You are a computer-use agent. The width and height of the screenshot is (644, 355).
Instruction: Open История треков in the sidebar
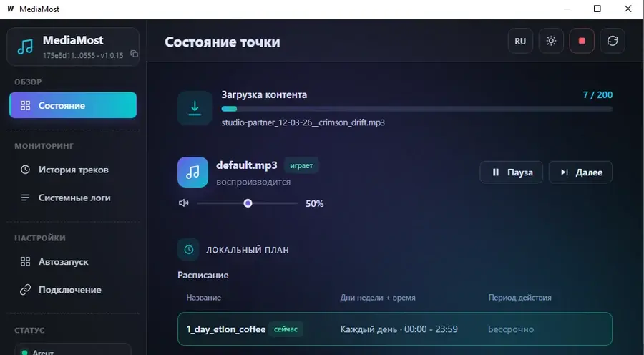pyautogui.click(x=73, y=170)
